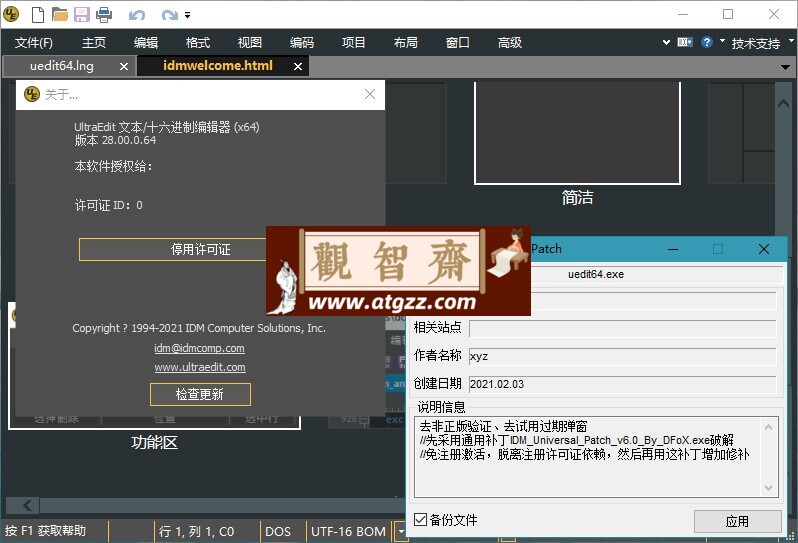Open the 视图 menu
This screenshot has height=543, width=798.
coord(250,43)
